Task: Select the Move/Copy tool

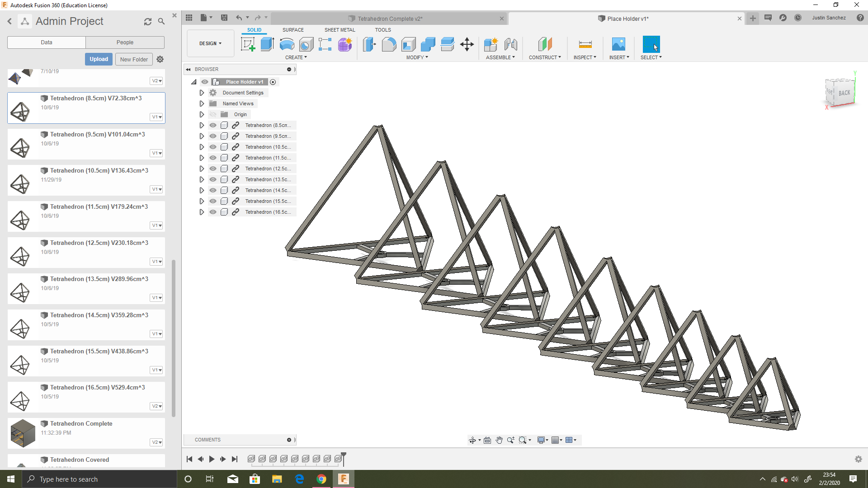Action: coord(467,44)
